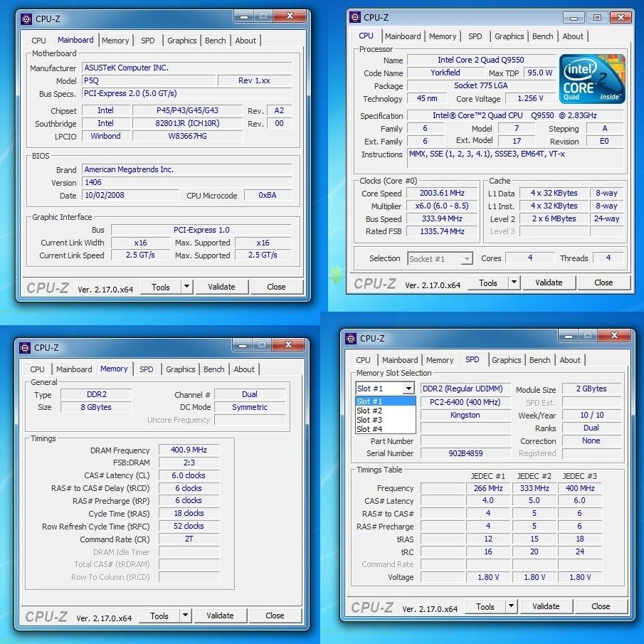Collapse the Slot #1 memory slot combo box

coord(408,389)
